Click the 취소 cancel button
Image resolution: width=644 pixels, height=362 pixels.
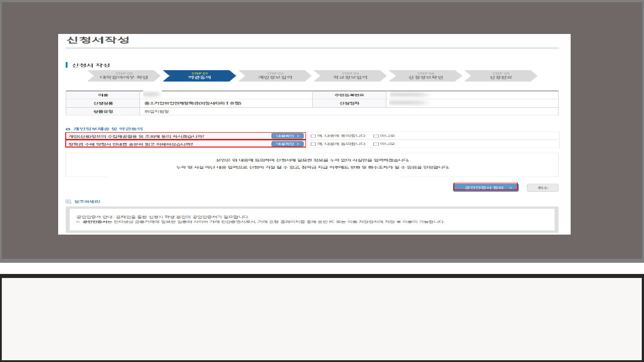542,188
